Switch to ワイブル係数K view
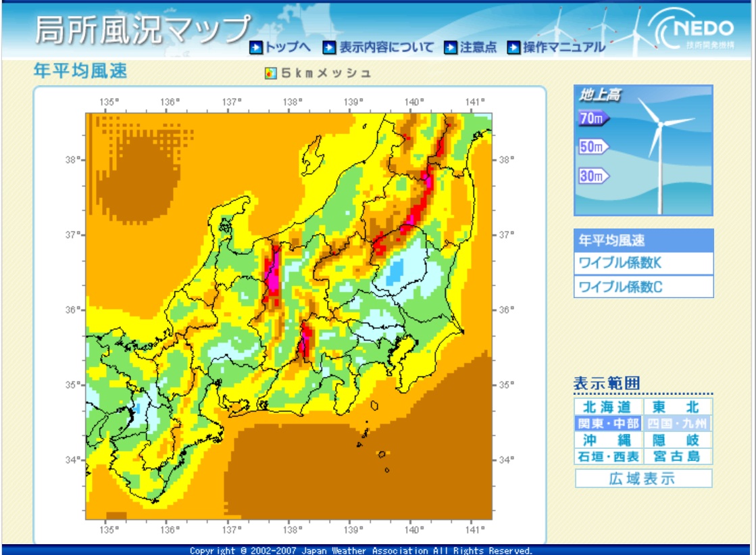 [643, 263]
